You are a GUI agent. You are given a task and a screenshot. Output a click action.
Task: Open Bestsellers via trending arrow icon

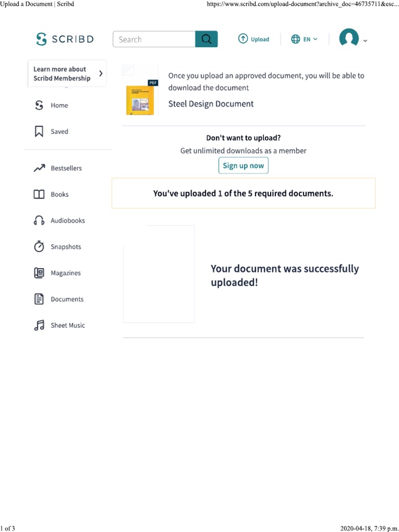click(x=39, y=168)
